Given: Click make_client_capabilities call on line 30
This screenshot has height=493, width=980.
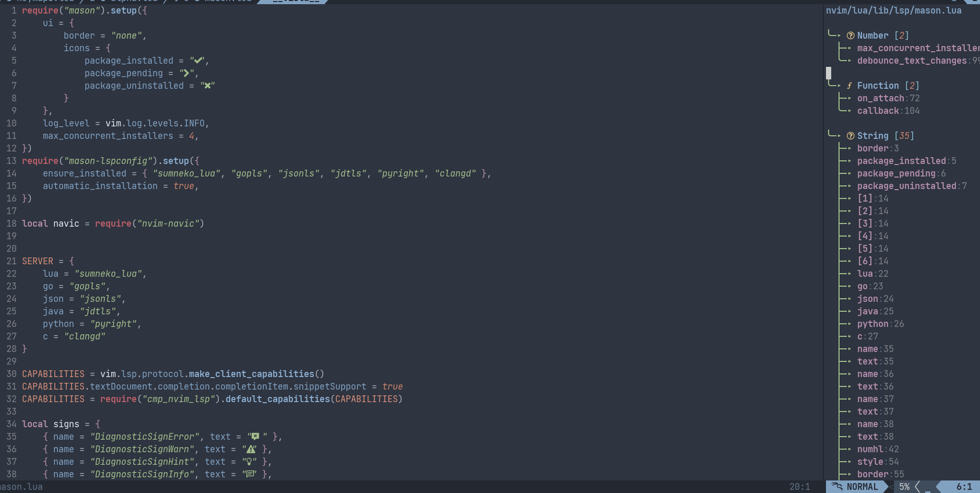Looking at the screenshot, I should (251, 374).
